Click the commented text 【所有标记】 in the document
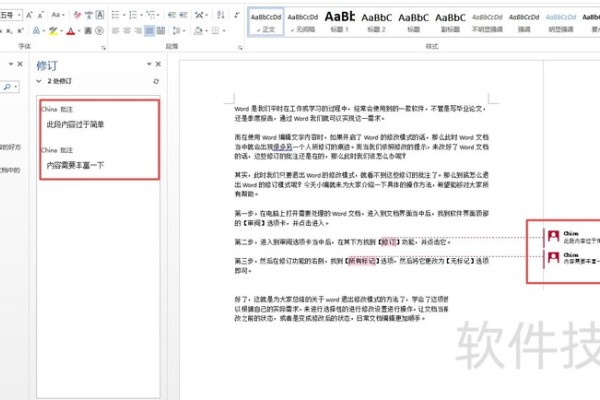This screenshot has width=600, height=400. 361,261
